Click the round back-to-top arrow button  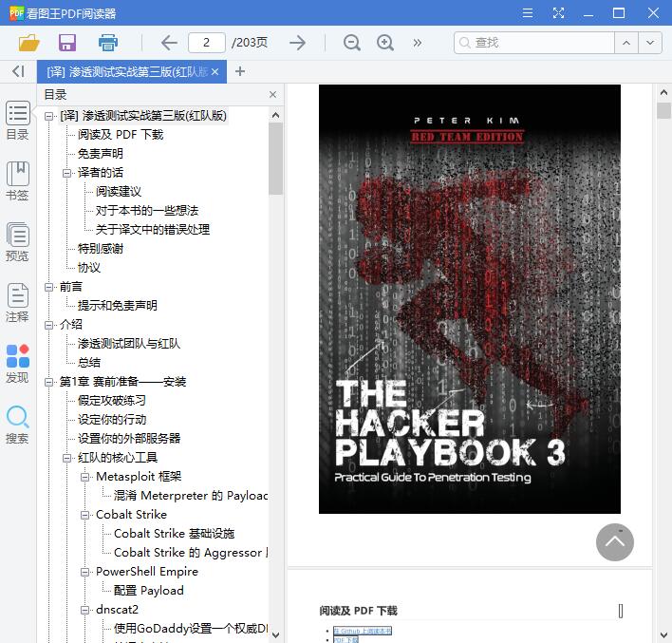[x=614, y=542]
